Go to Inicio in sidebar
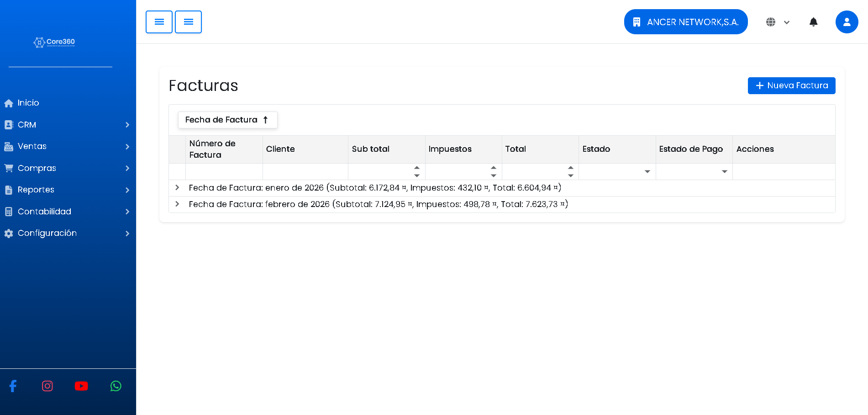Screen dimensions: 868x415 (x=28, y=103)
